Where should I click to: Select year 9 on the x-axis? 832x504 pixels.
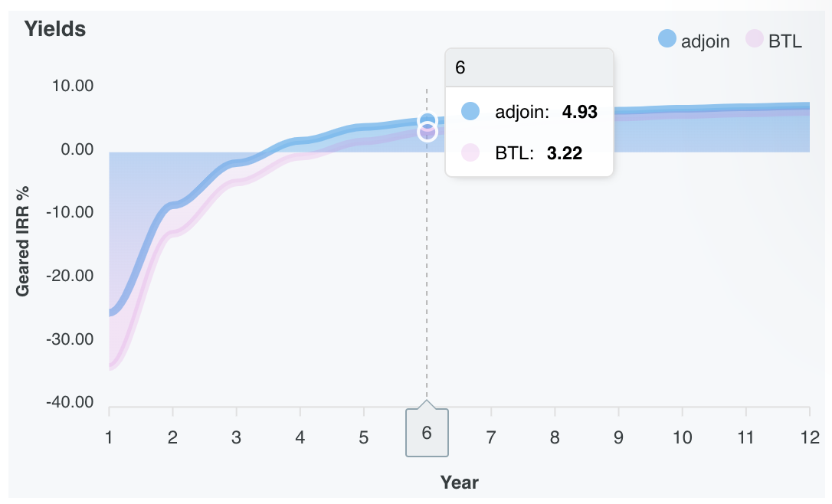click(619, 437)
